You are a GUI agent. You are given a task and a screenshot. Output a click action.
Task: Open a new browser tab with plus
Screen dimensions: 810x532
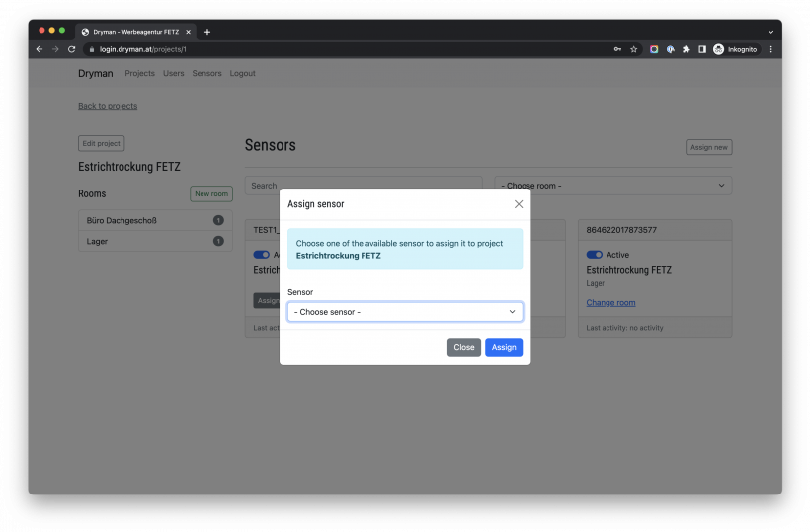[x=206, y=32]
